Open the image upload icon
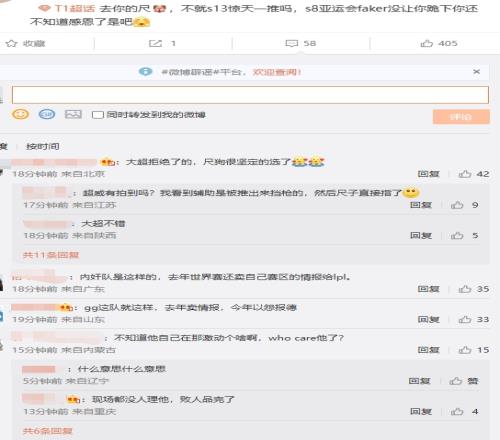The width and height of the screenshot is (500, 440). 73,114
